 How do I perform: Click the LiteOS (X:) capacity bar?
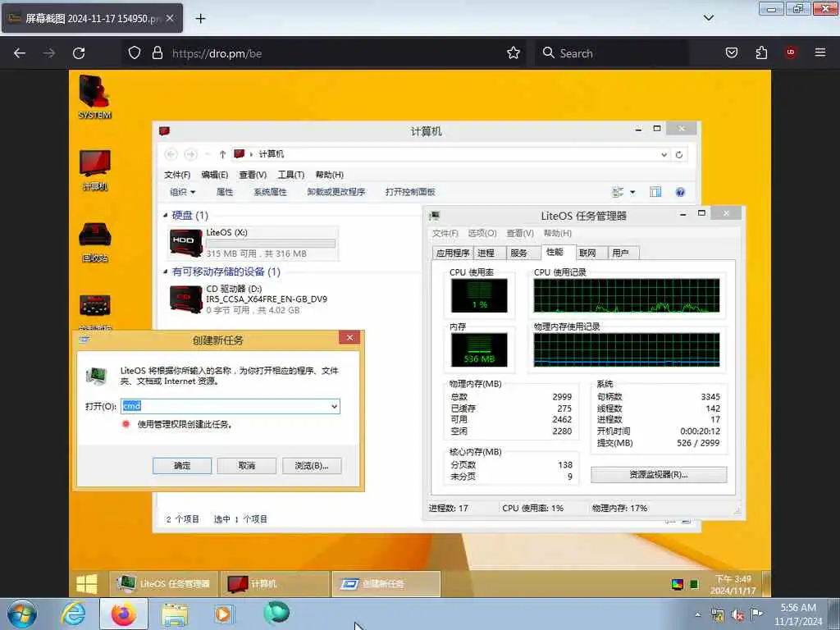[x=271, y=244]
